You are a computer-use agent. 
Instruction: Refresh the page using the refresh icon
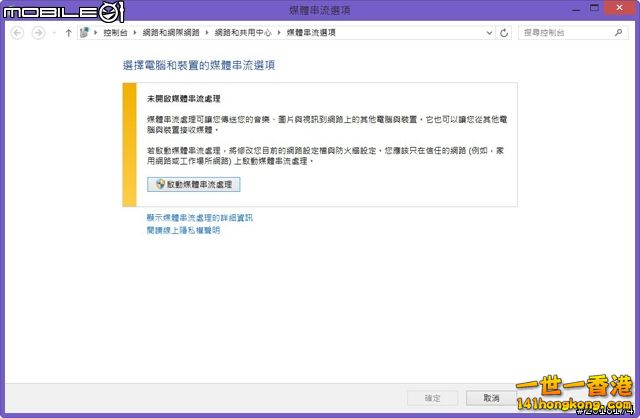[x=506, y=33]
